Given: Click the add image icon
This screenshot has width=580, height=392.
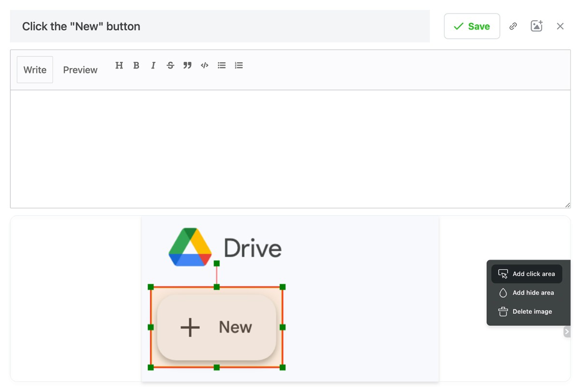Looking at the screenshot, I should click(536, 26).
